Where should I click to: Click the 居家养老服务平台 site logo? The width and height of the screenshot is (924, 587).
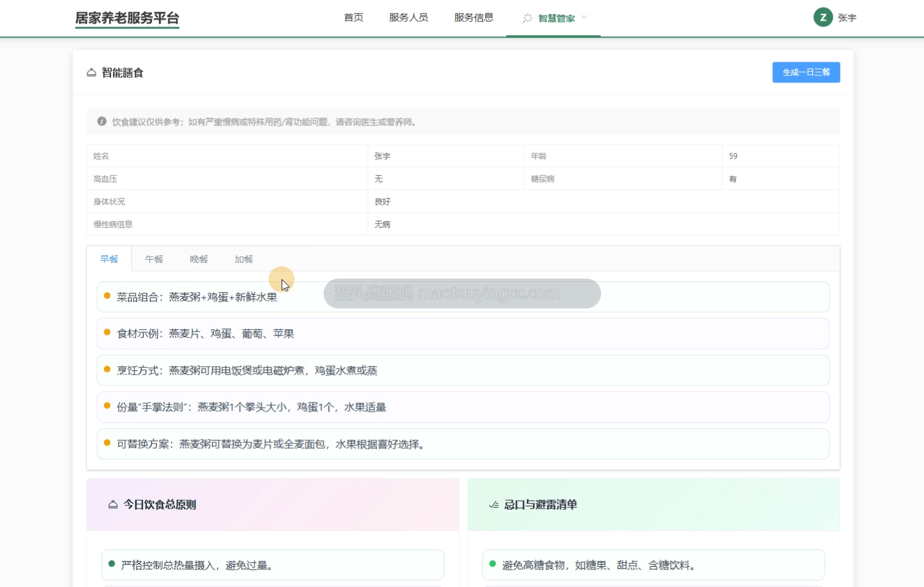(127, 18)
